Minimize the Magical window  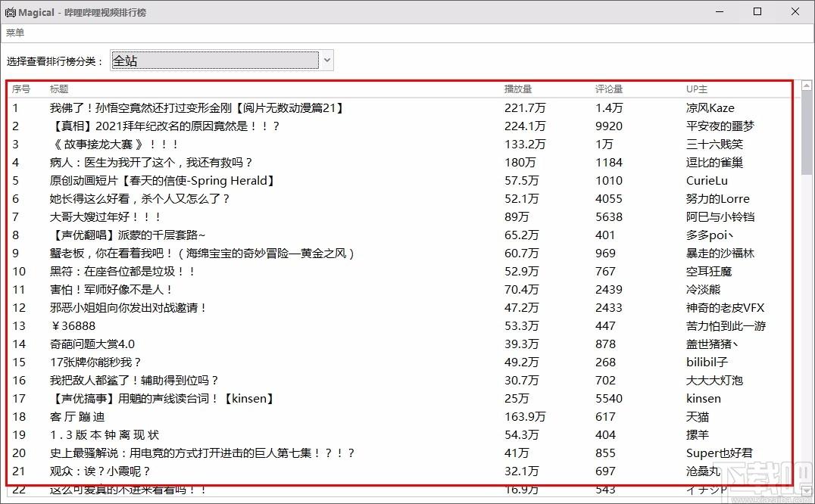pyautogui.click(x=720, y=11)
